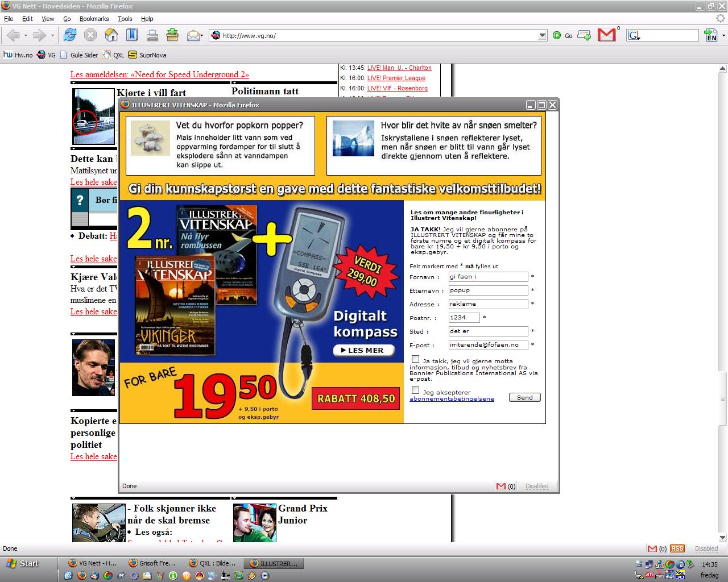Expand the Forward history dropdown arrow

click(x=52, y=35)
